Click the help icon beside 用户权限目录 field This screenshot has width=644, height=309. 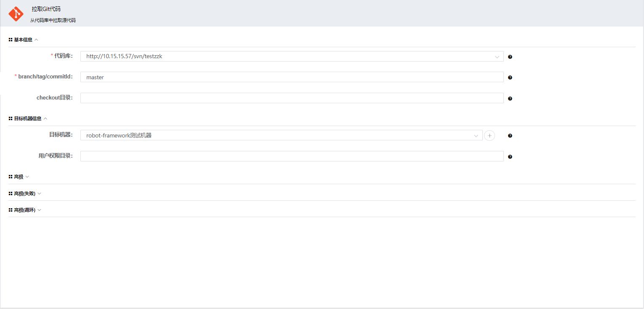510,157
